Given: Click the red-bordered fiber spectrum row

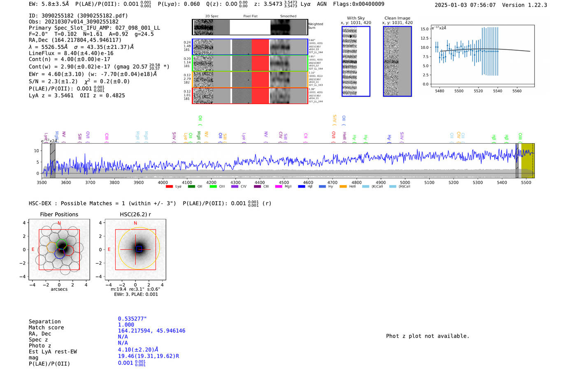Looking at the screenshot, I should coord(250,96).
